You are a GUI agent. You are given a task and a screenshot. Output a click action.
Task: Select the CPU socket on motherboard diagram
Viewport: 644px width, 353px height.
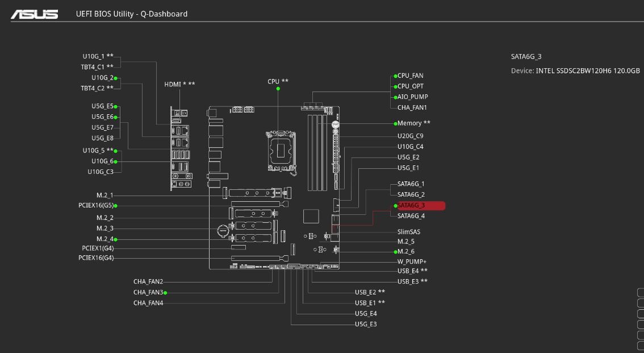282,150
